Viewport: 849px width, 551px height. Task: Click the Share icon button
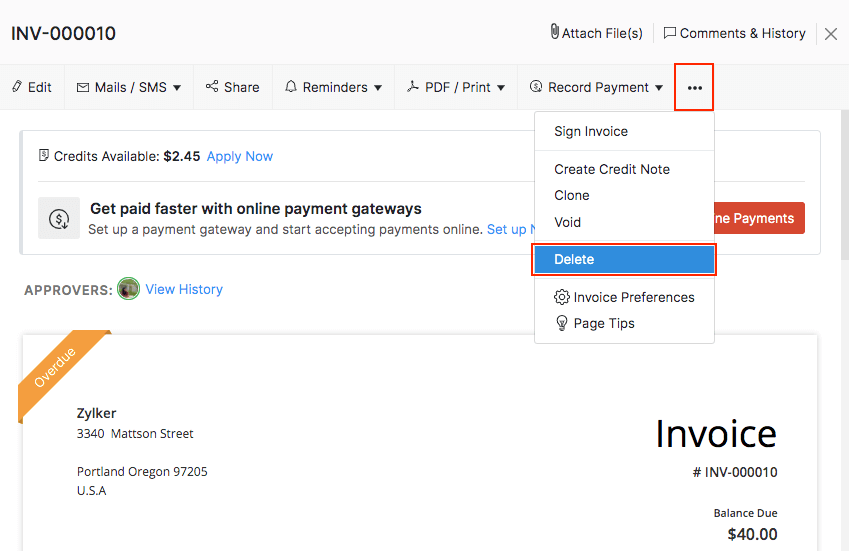pyautogui.click(x=212, y=87)
